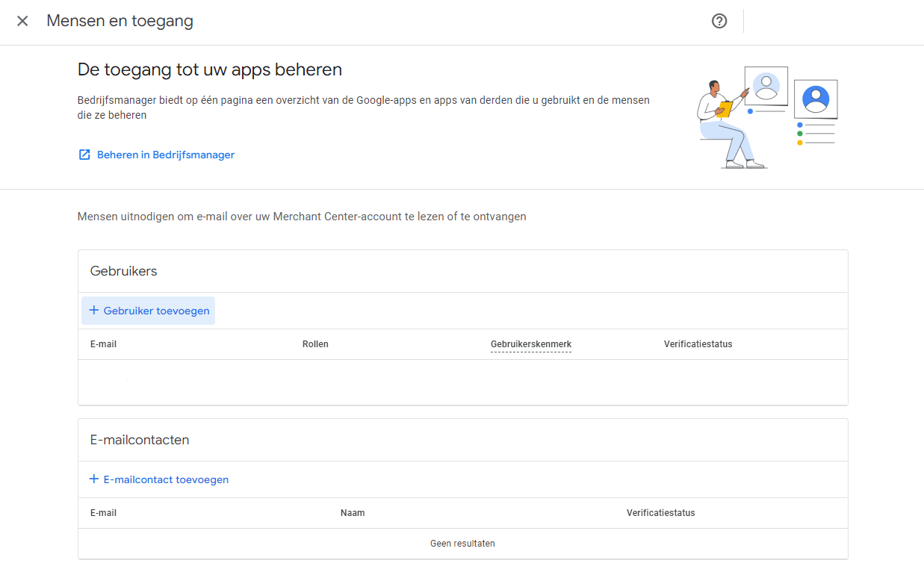Click the Gebruiker toevoegen button
The image size is (924, 572).
148,311
